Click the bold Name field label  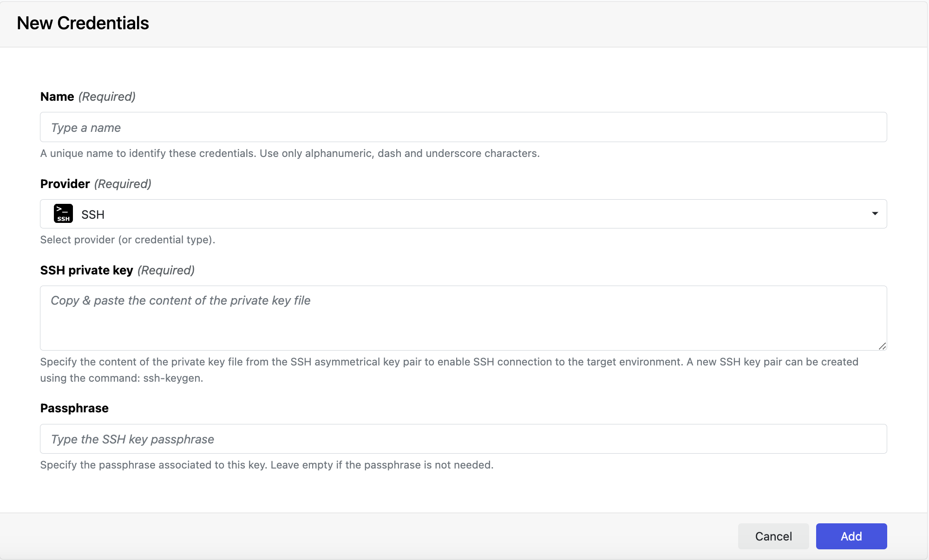(x=57, y=97)
